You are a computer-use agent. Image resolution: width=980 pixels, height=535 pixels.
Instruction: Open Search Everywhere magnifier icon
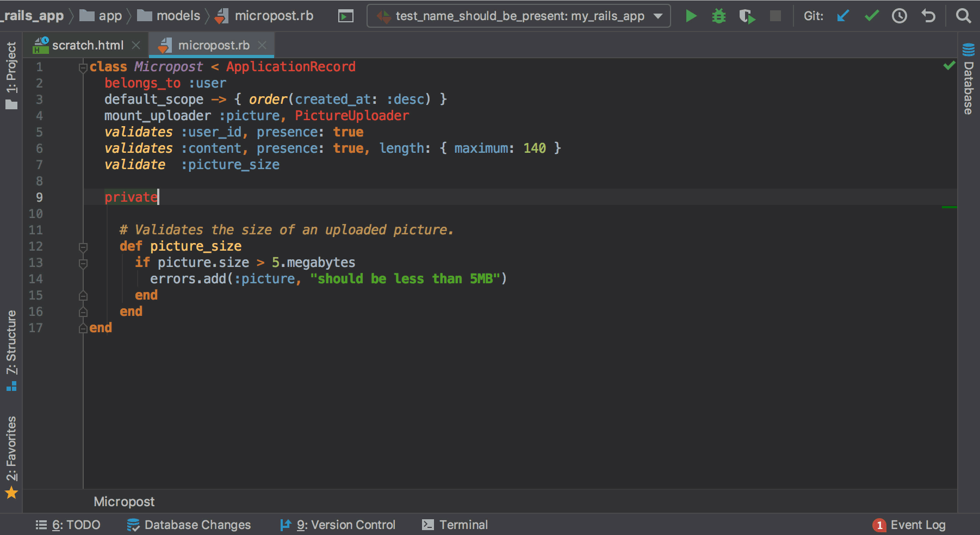(x=963, y=16)
